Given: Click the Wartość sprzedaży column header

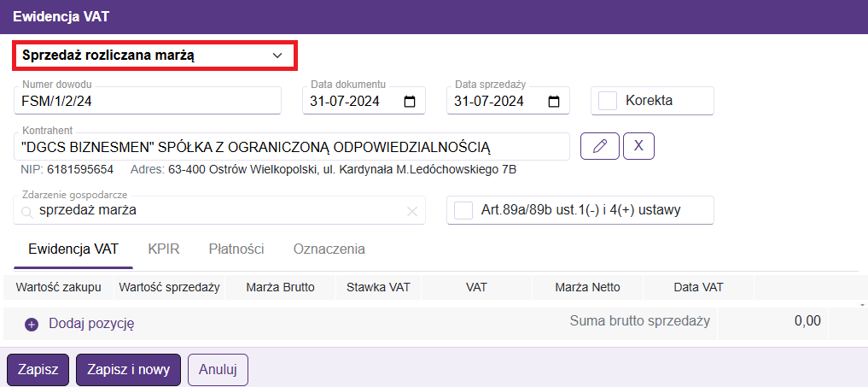Looking at the screenshot, I should tap(169, 287).
